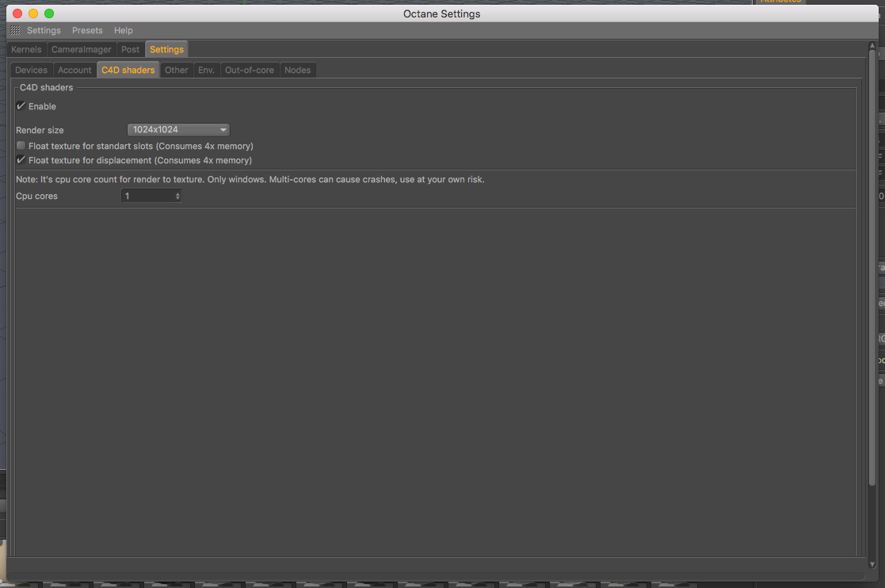Switch to the Kernels tab
This screenshot has width=885, height=588.
[x=26, y=50]
